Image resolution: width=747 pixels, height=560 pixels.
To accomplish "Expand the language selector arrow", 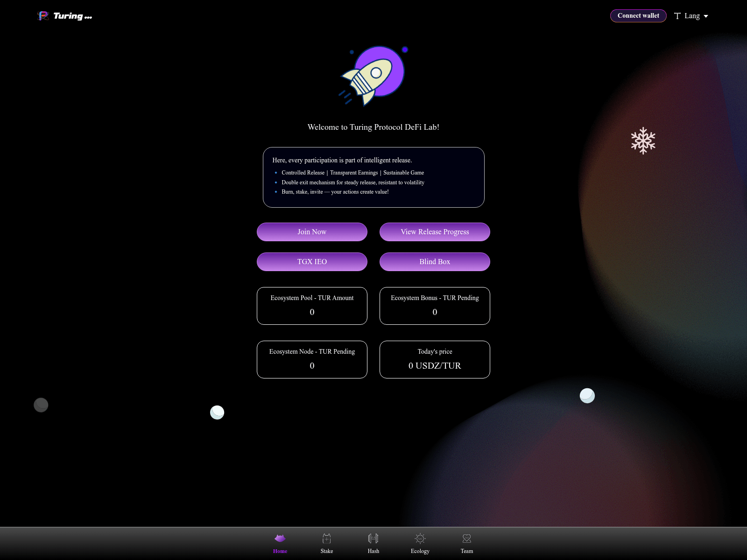I will coord(705,16).
